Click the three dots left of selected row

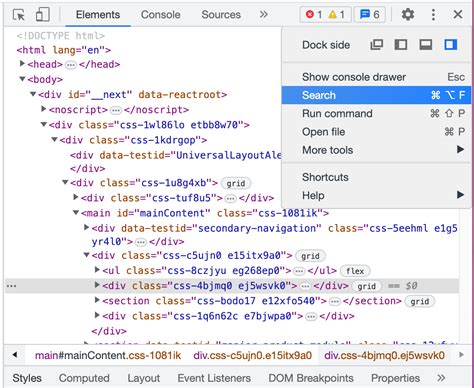11,286
